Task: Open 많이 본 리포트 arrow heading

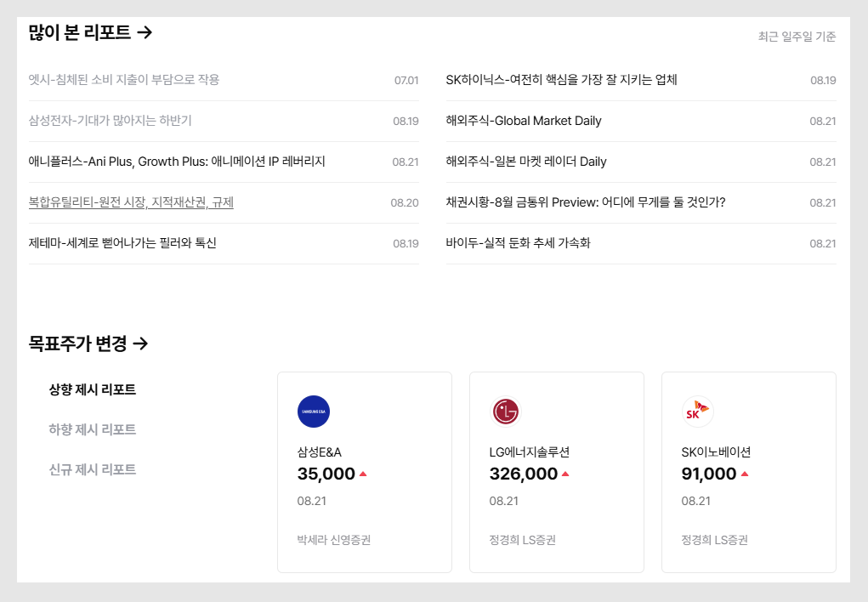Action: click(90, 32)
